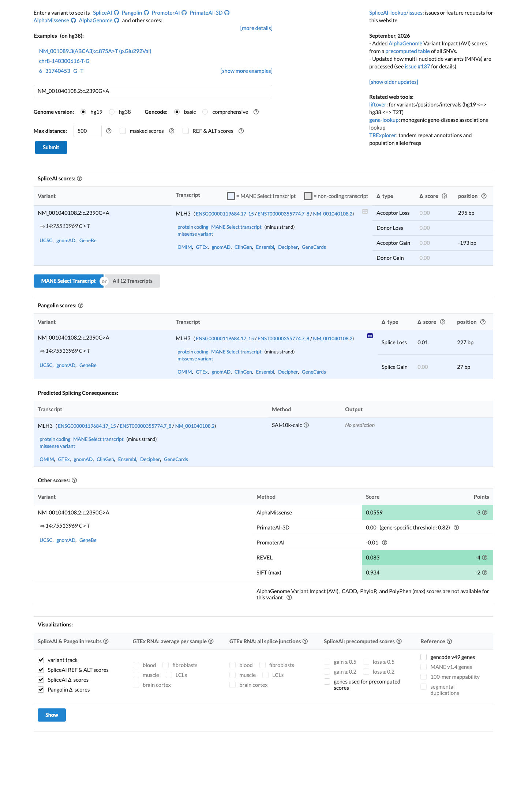The height and width of the screenshot is (805, 532).
Task: Click the help icon in the REVEL row
Action: (x=485, y=558)
